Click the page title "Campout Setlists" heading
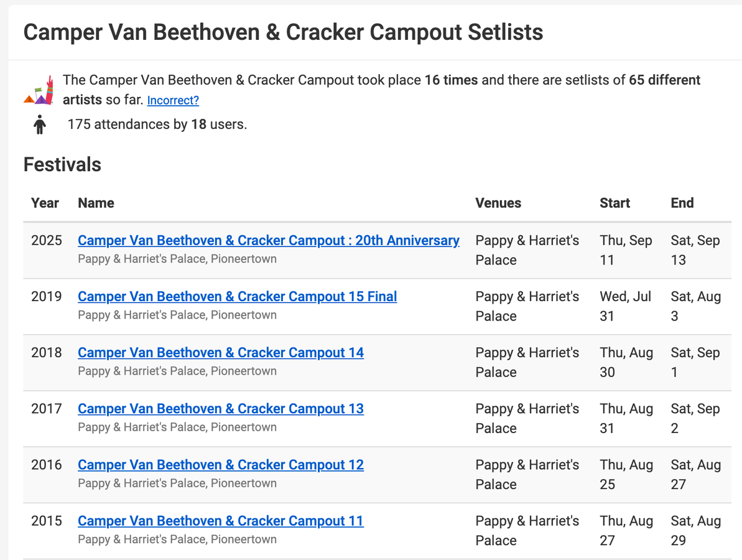This screenshot has width=742, height=560. (283, 32)
